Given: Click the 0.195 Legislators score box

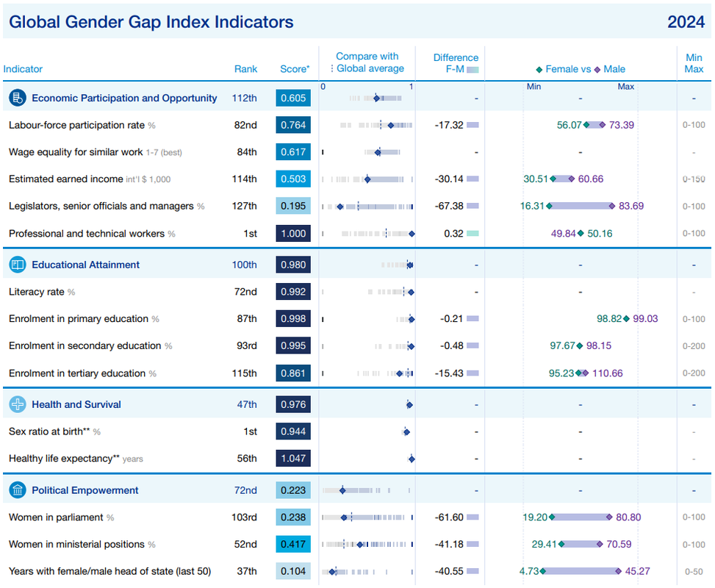Looking at the screenshot, I should 293,207.
